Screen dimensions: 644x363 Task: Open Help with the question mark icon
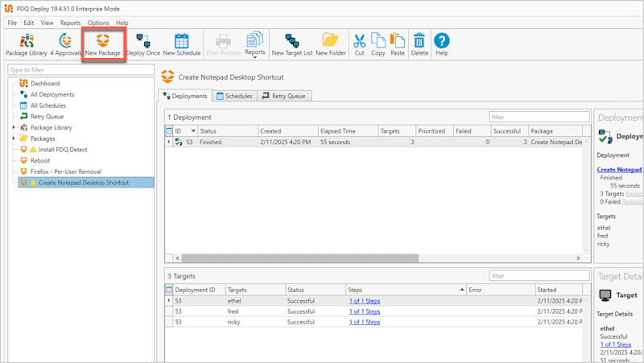coord(442,45)
